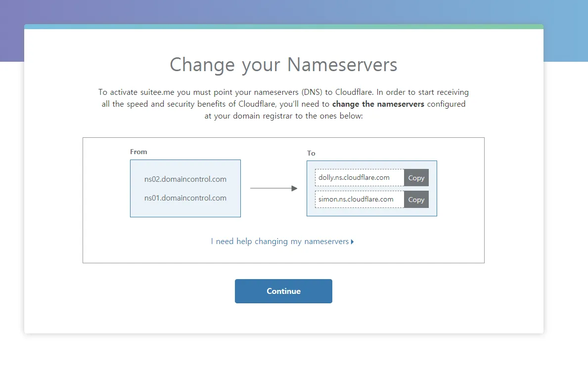Click the bold "change the nameservers" text
The height and width of the screenshot is (368, 588).
(378, 104)
